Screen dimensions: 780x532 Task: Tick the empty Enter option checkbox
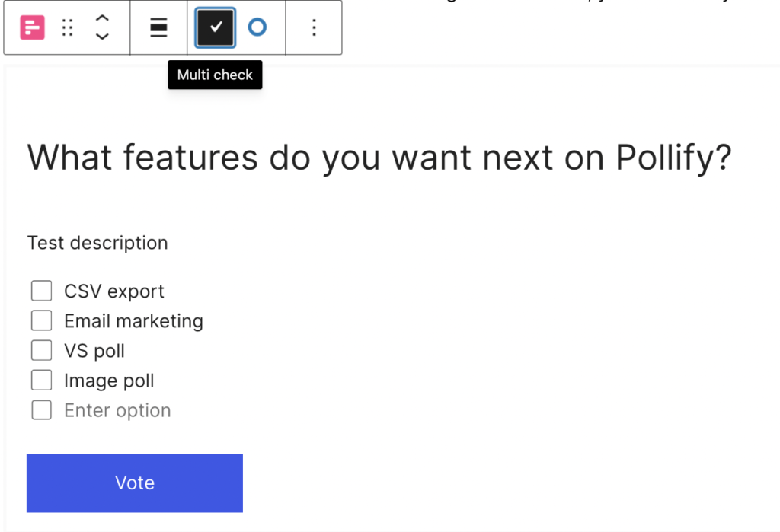point(41,410)
